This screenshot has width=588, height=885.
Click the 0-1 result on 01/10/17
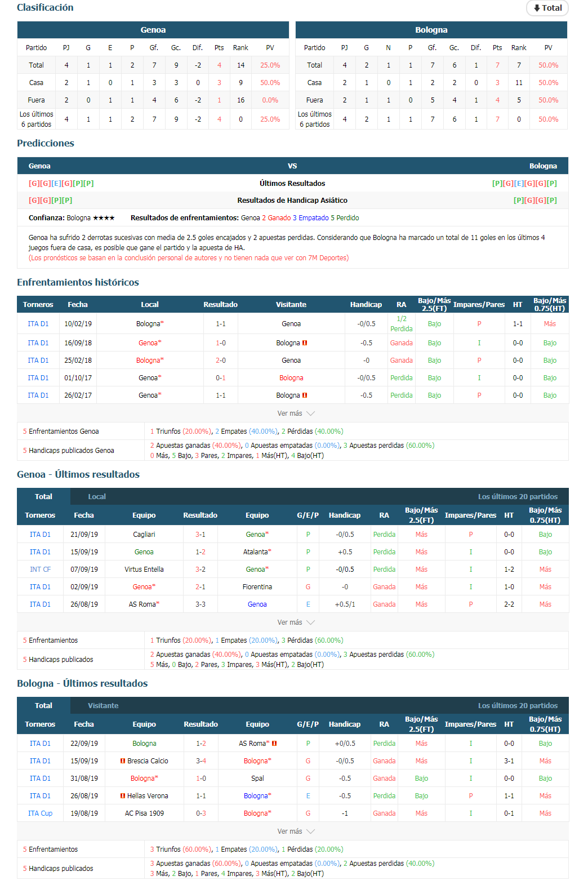tap(221, 377)
